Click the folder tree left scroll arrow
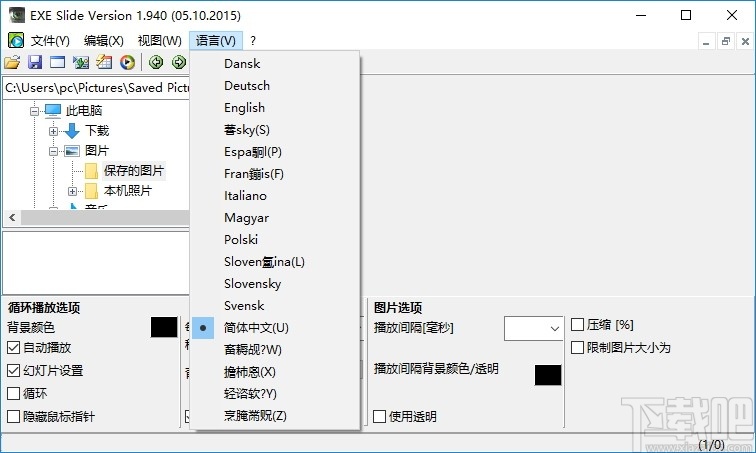The height and width of the screenshot is (453, 756). [12, 218]
